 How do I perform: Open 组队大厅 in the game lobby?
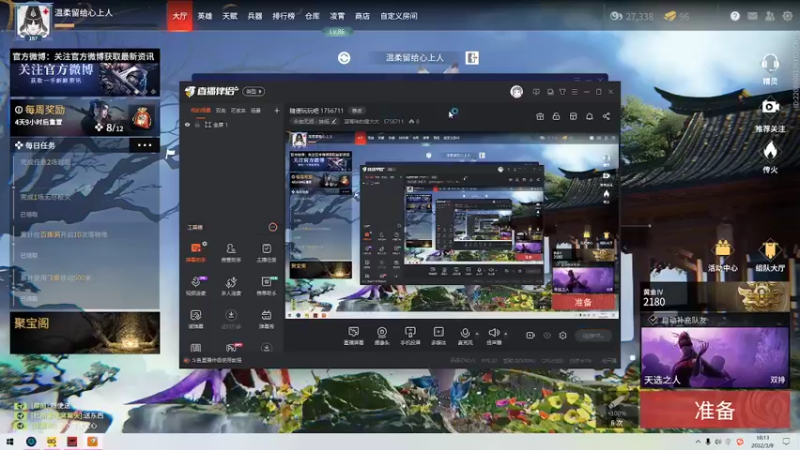(x=770, y=255)
